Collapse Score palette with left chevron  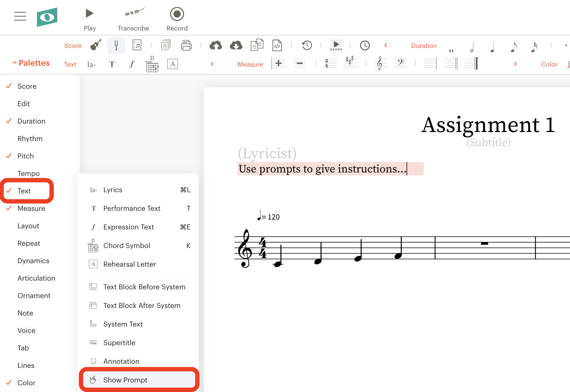click(x=386, y=45)
